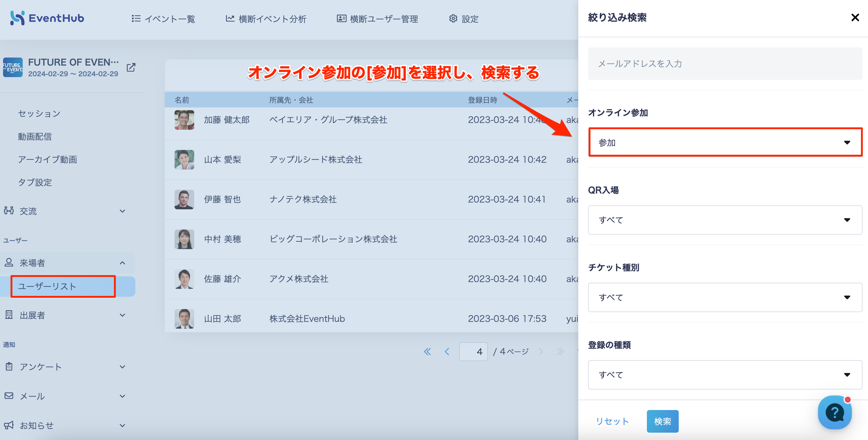Click avatar of 佐藤 雄介
The width and height of the screenshot is (868, 440).
184,279
